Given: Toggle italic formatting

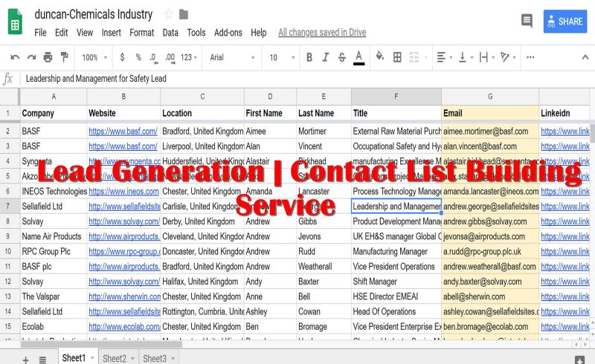Looking at the screenshot, I should pos(326,57).
